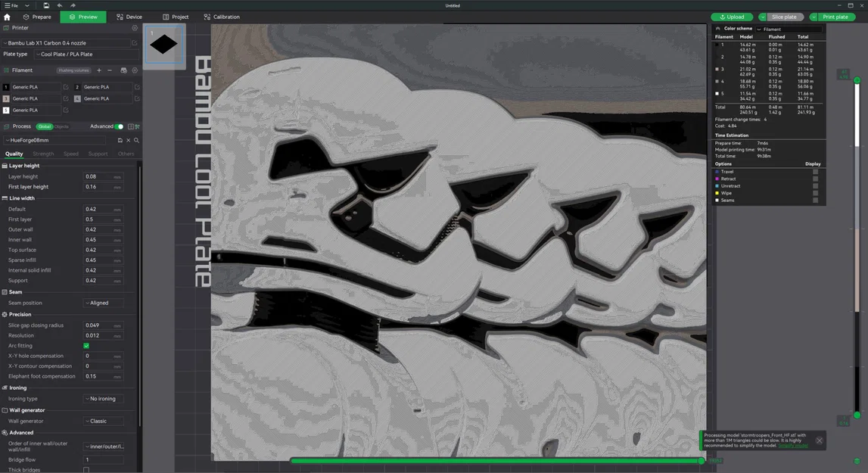This screenshot has width=868, height=473.
Task: Open the wall order dropdown
Action: (103, 447)
